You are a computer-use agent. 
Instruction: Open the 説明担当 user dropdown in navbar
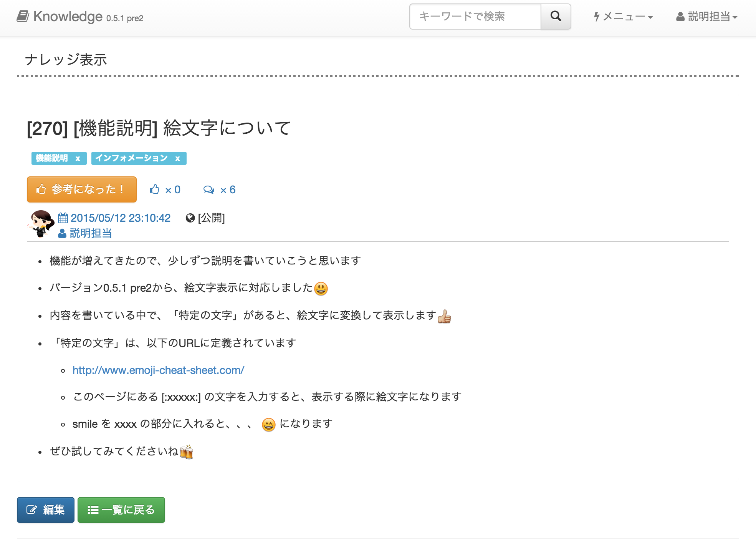[707, 17]
